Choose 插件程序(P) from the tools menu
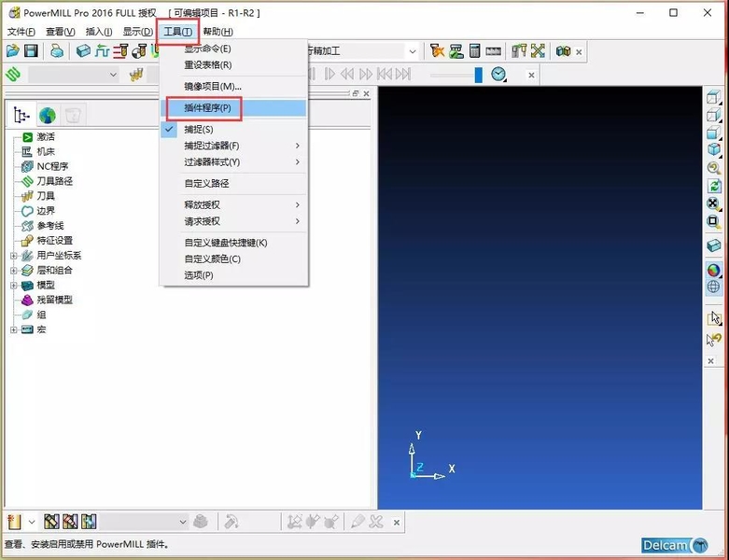The image size is (729, 560). coord(234,108)
